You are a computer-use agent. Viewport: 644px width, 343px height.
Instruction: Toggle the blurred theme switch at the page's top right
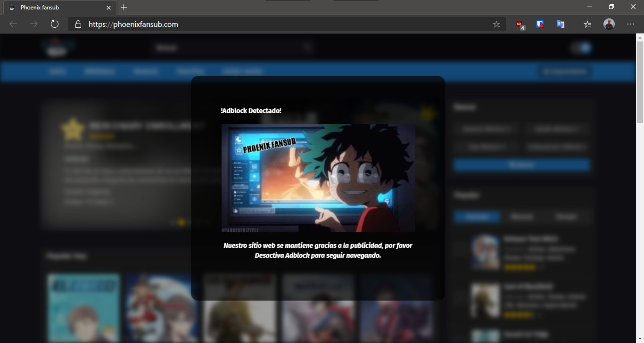pos(581,48)
